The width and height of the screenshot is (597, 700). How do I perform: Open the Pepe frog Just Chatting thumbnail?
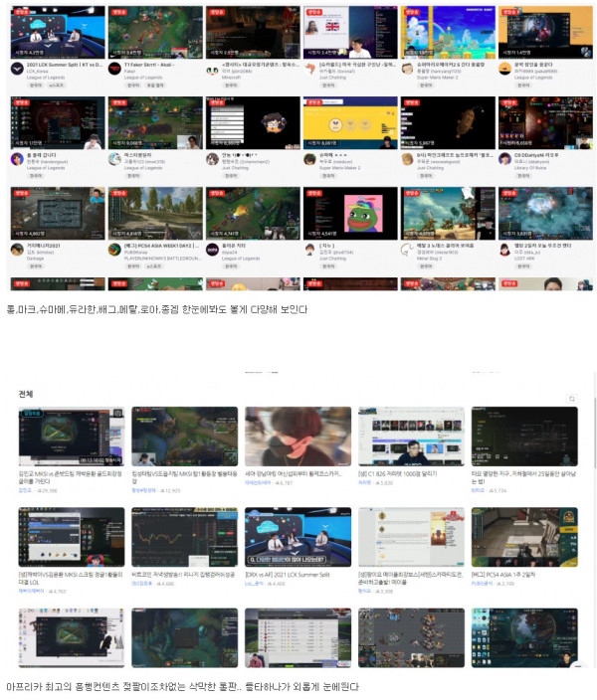click(350, 214)
